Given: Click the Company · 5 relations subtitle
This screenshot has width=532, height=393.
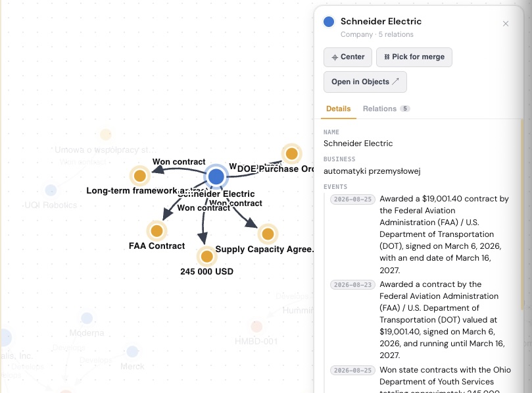Looking at the screenshot, I should [377, 34].
